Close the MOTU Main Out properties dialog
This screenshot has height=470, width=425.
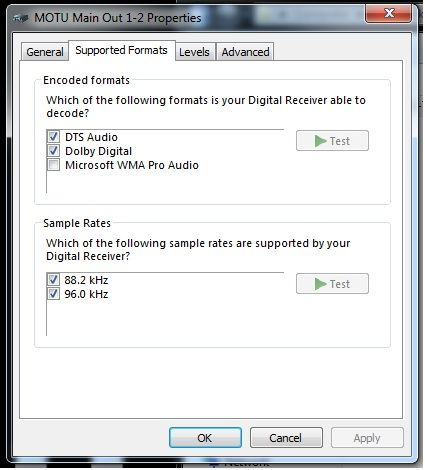(388, 14)
